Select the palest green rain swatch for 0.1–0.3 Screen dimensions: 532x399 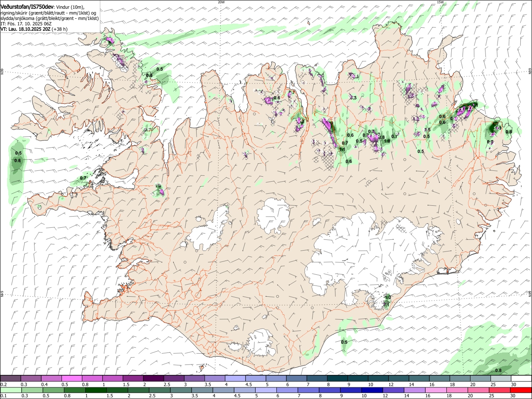[x=11, y=390]
